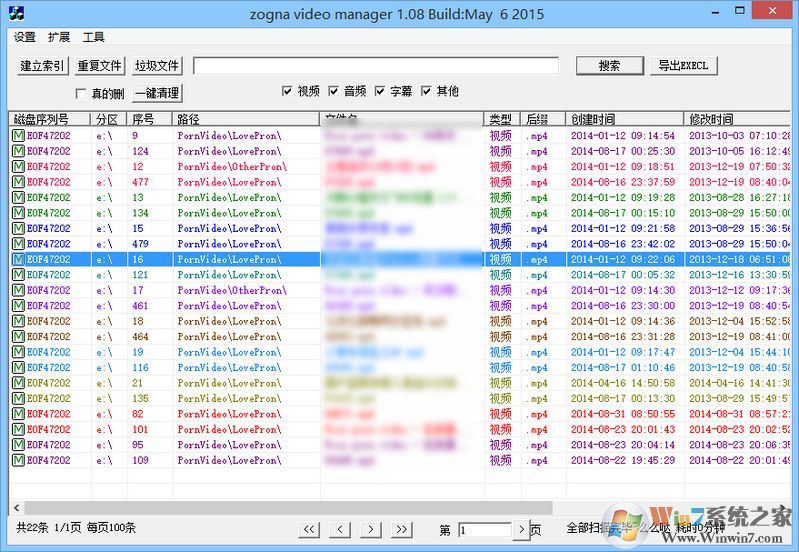Click the M icon of row 134
Viewport: 799px width, 552px height.
[x=18, y=213]
